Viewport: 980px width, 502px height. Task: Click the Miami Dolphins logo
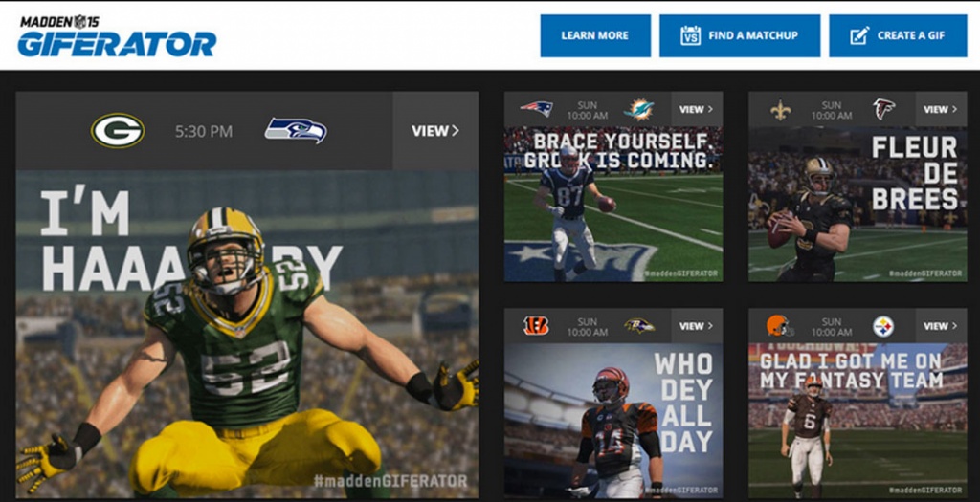638,109
